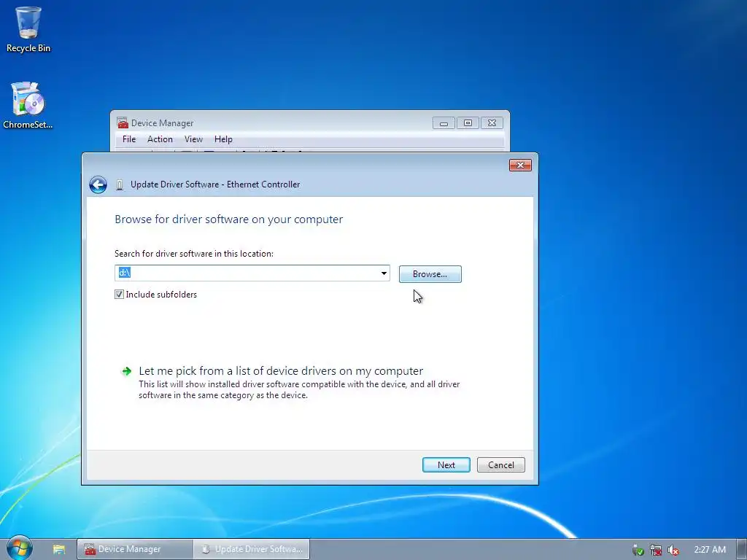The height and width of the screenshot is (560, 747).
Task: Click the Show desktop strip beside the clock
Action: pos(742,549)
